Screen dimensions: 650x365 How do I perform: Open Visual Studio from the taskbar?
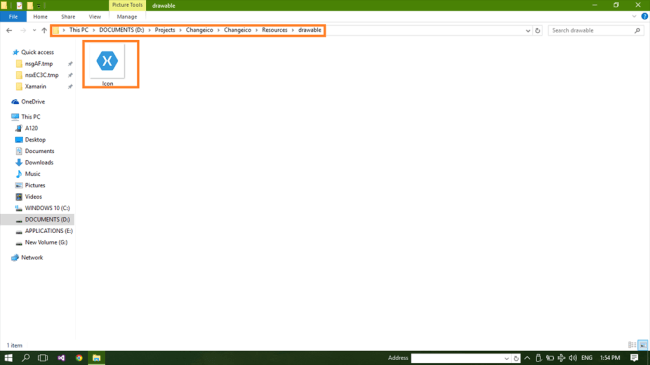tap(61, 358)
